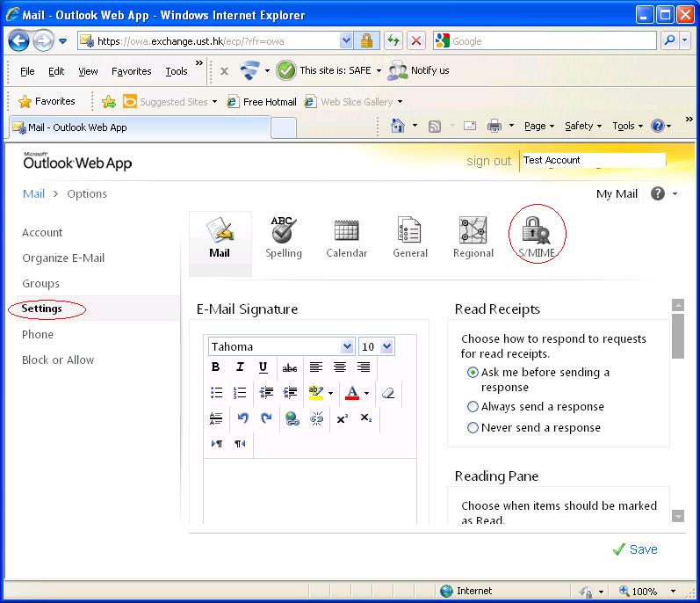The width and height of the screenshot is (700, 603).
Task: Click the Insert Hyperlink icon
Action: pos(292,418)
